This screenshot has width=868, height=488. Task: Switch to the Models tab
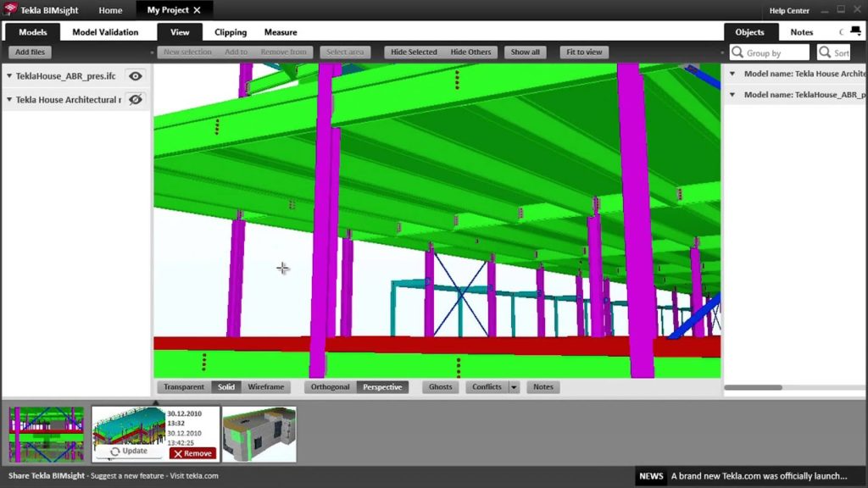pyautogui.click(x=33, y=32)
